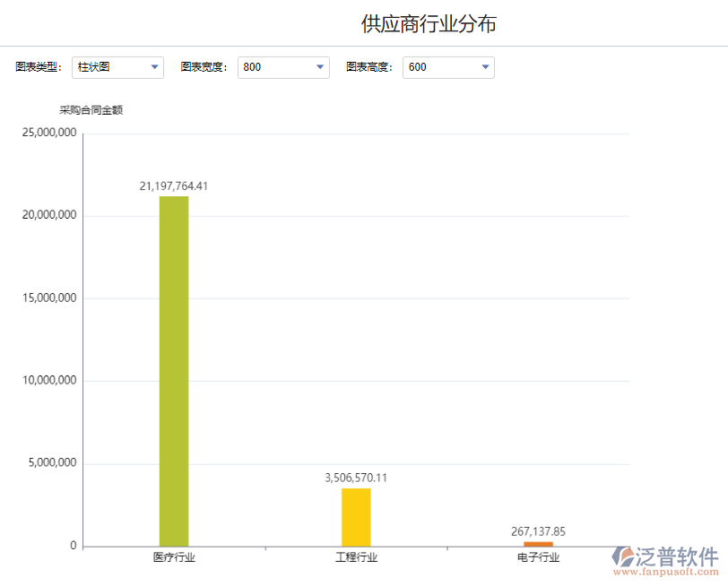Click the 柱状图 dropdown arrow icon
Screen dimensions: 728x586
click(x=154, y=66)
